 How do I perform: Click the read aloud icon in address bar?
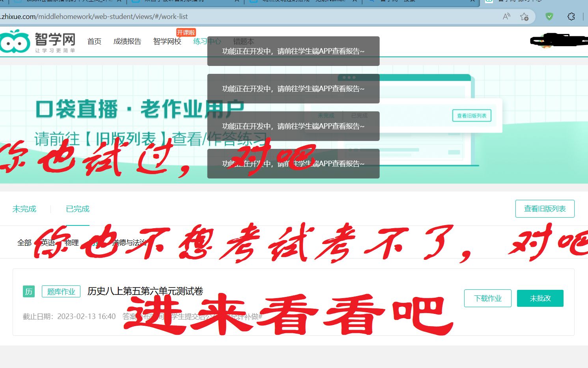coord(507,17)
